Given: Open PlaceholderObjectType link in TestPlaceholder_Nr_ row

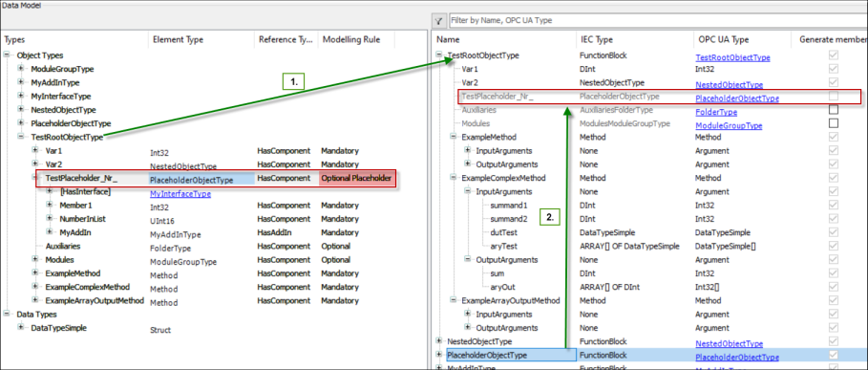Looking at the screenshot, I should tap(737, 98).
